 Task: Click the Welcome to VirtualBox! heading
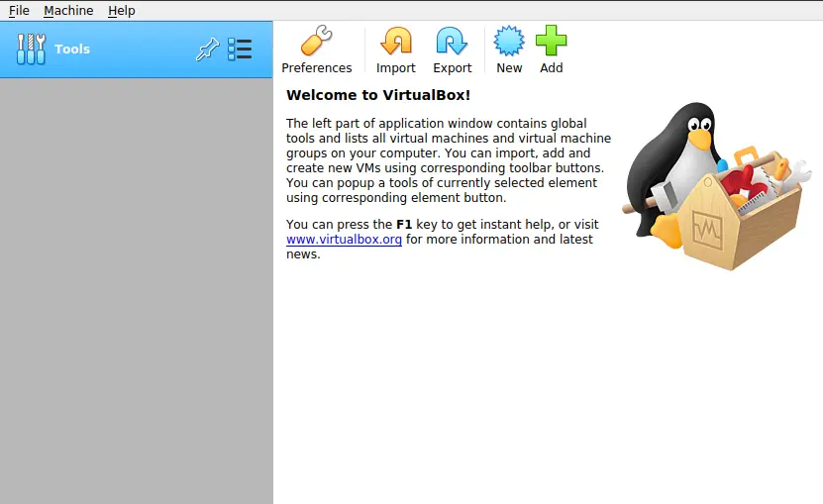coord(378,95)
